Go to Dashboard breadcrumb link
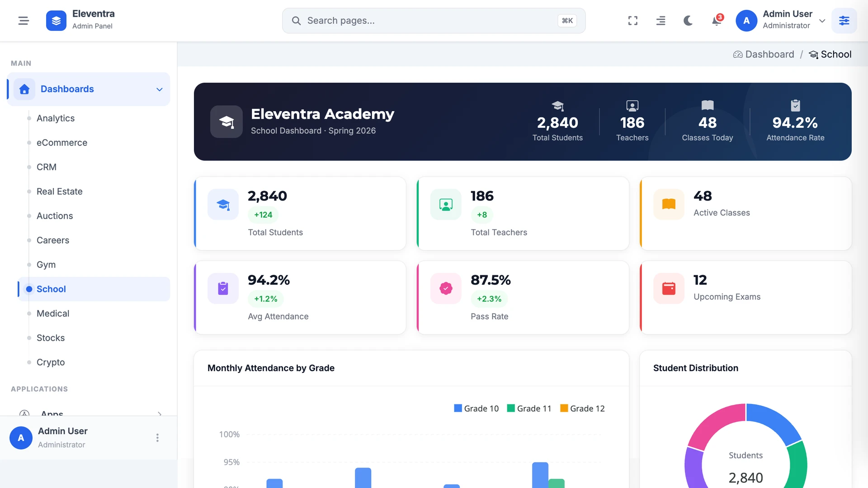The width and height of the screenshot is (868, 488). click(x=769, y=54)
